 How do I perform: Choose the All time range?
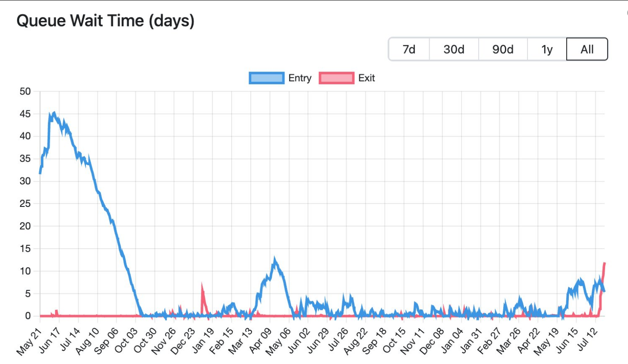[x=587, y=49]
